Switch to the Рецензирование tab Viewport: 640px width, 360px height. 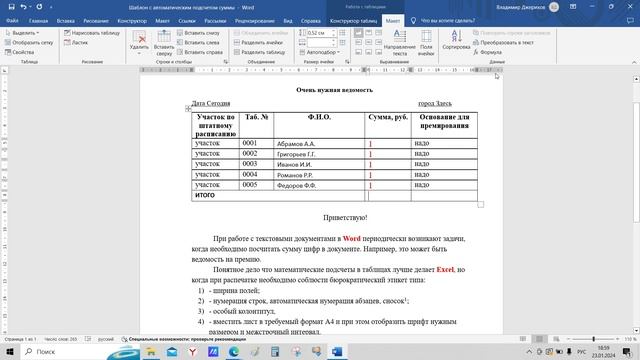(x=255, y=20)
